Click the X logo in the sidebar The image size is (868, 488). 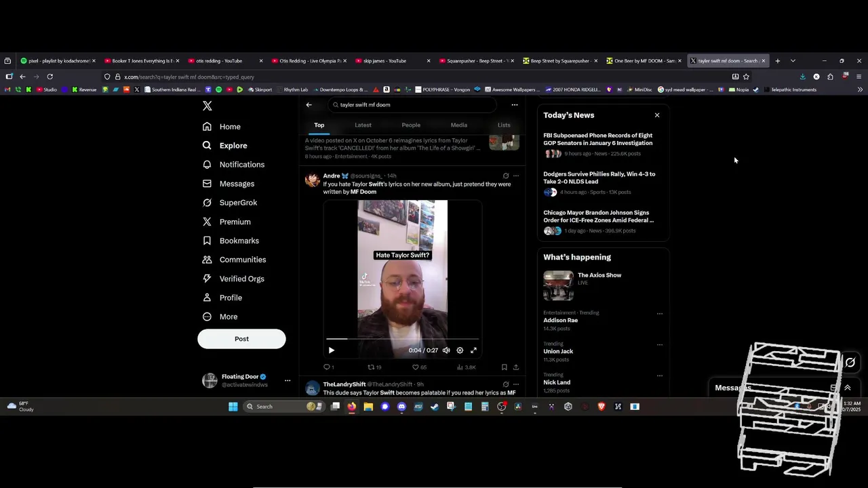point(208,106)
